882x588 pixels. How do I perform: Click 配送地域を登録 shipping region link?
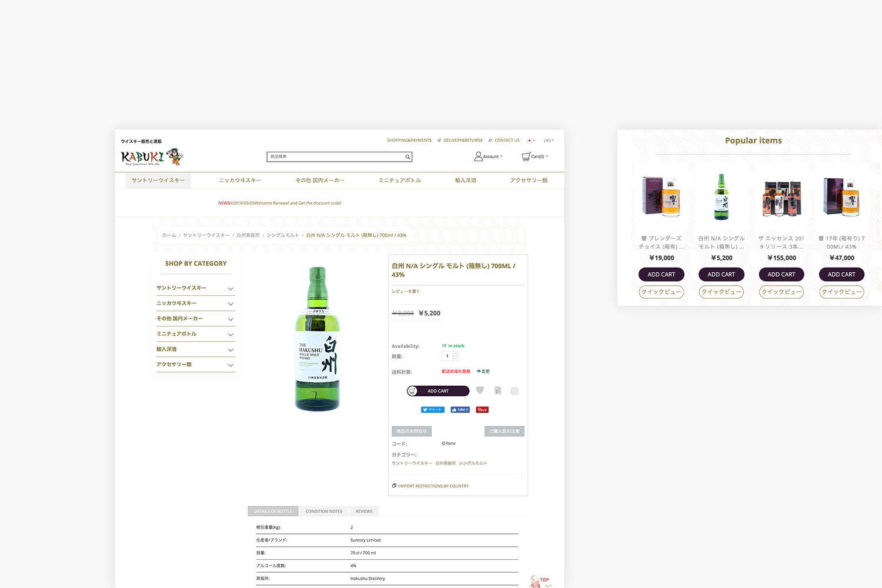coord(456,372)
